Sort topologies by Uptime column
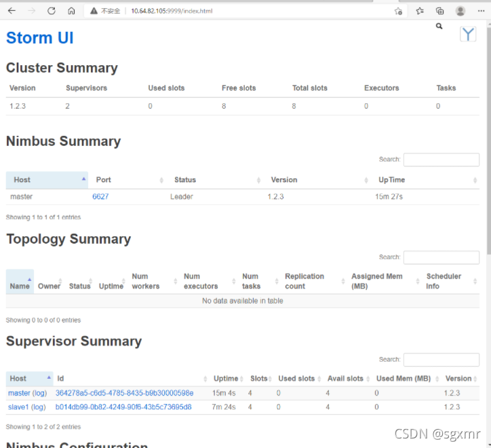The height and width of the screenshot is (448, 491). click(112, 281)
